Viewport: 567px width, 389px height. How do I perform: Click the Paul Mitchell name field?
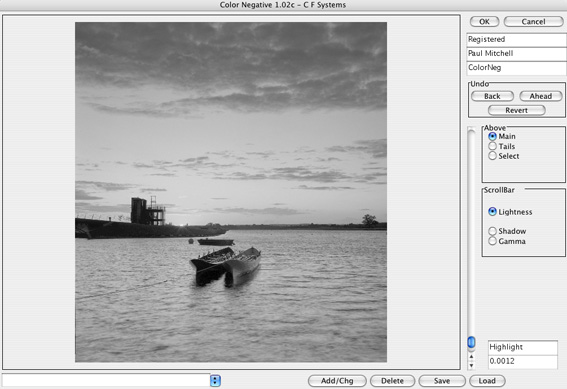tap(516, 54)
